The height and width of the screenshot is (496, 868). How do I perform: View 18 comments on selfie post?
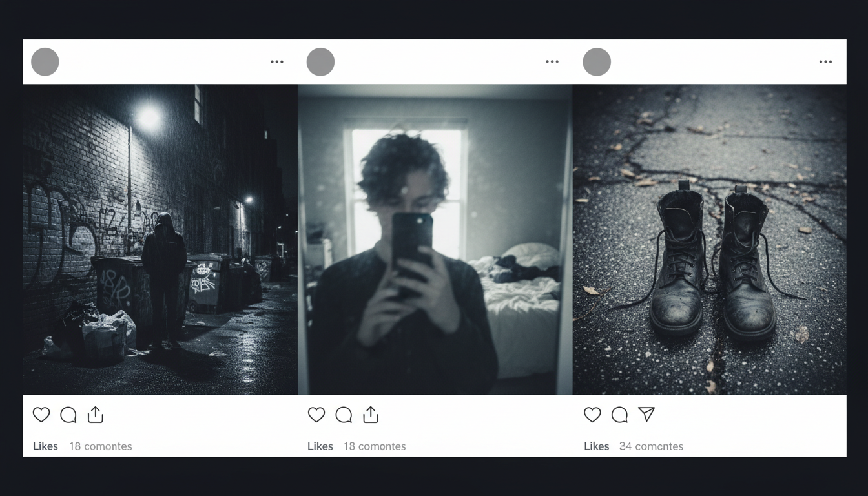375,446
